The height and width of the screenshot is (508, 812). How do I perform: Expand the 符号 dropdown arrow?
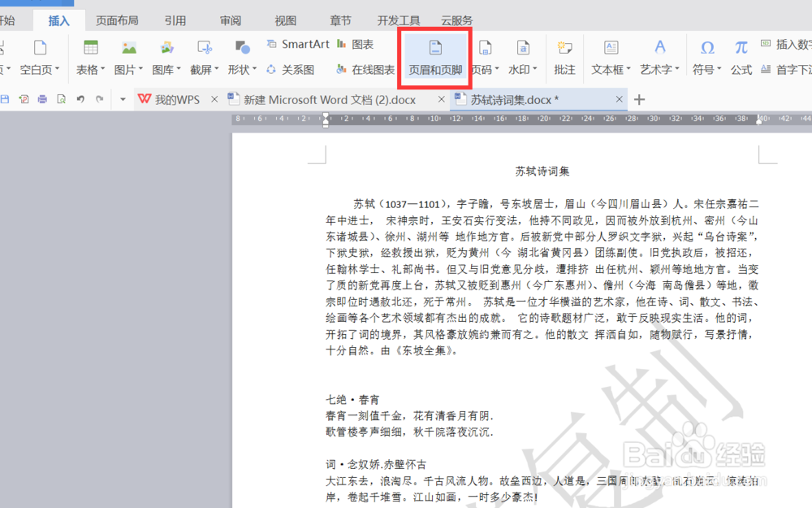click(719, 69)
